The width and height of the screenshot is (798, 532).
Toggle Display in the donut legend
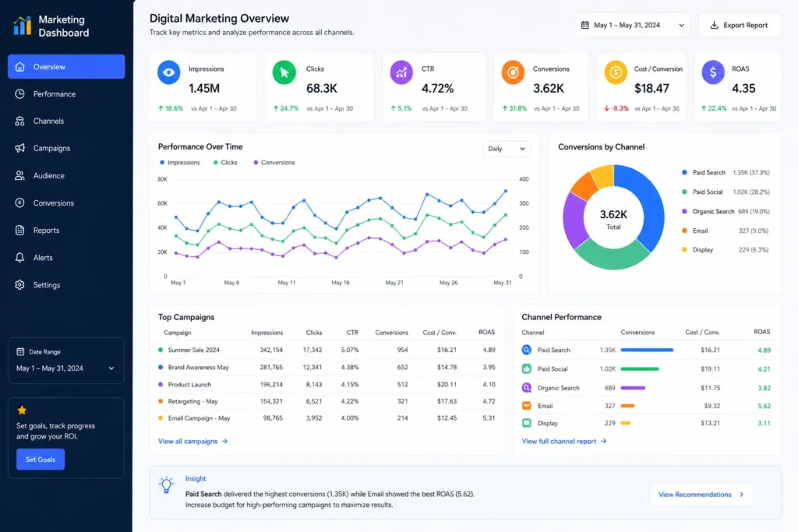[x=697, y=250]
